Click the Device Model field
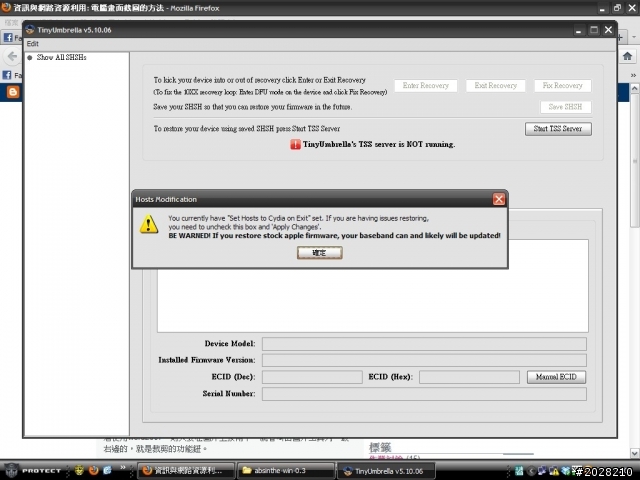The width and height of the screenshot is (640, 480). [x=424, y=344]
